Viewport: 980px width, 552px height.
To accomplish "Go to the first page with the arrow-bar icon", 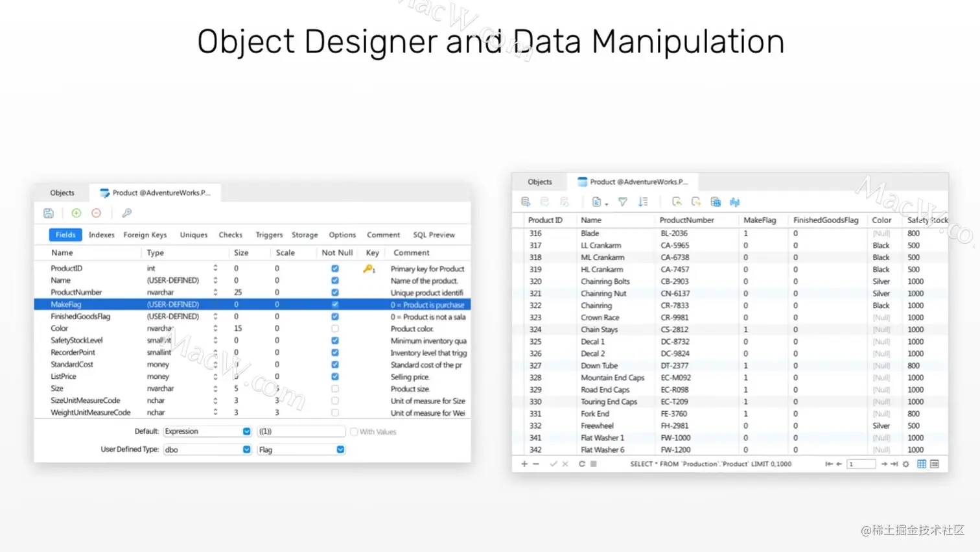I will click(x=829, y=464).
